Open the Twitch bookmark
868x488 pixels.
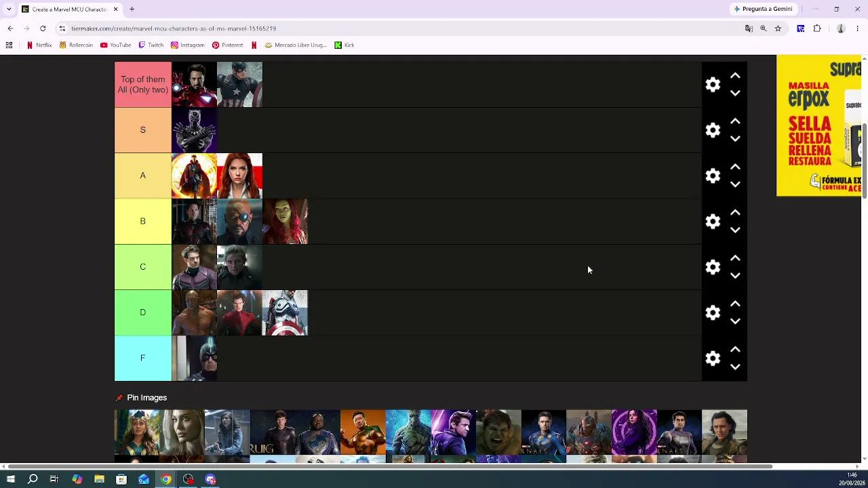151,45
